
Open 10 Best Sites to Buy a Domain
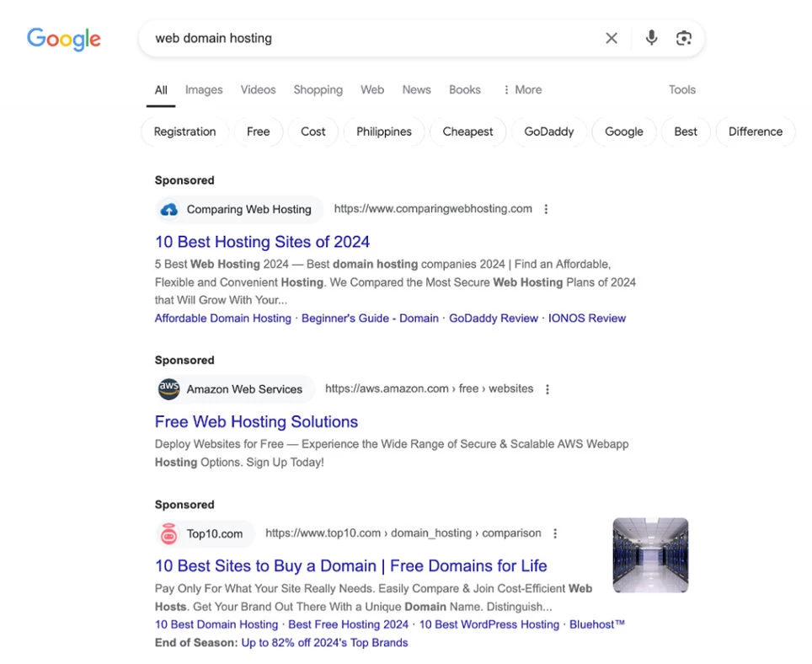(351, 566)
